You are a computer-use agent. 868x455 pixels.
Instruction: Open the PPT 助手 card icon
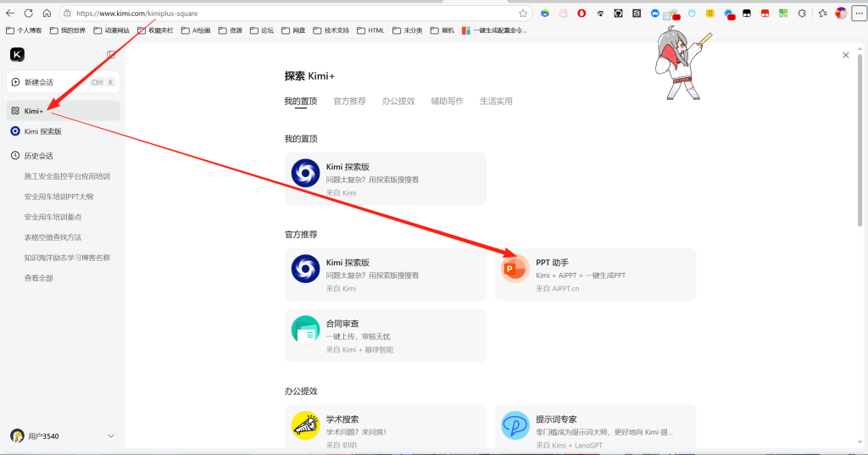(x=515, y=269)
